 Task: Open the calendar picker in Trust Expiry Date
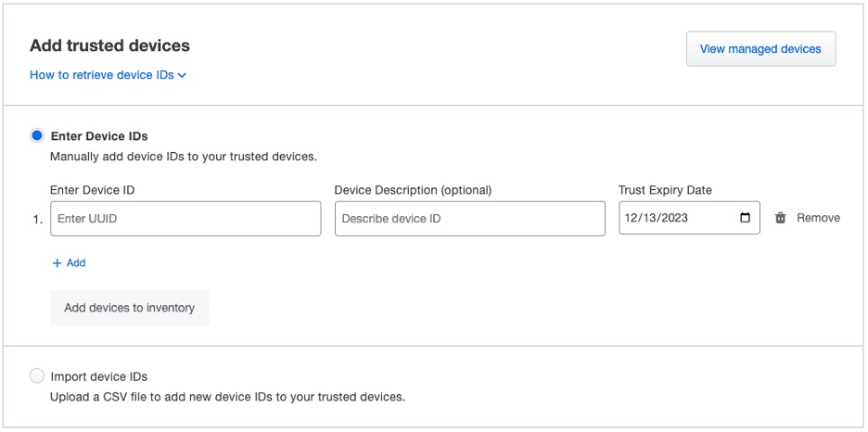[746, 219]
